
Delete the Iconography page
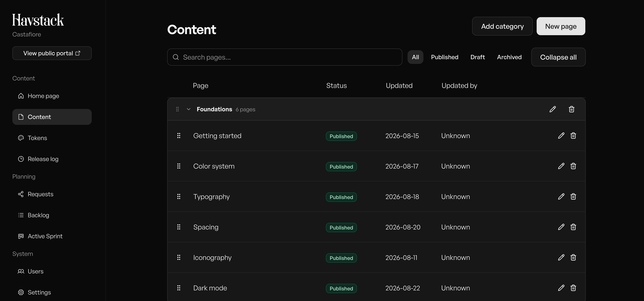tap(573, 257)
